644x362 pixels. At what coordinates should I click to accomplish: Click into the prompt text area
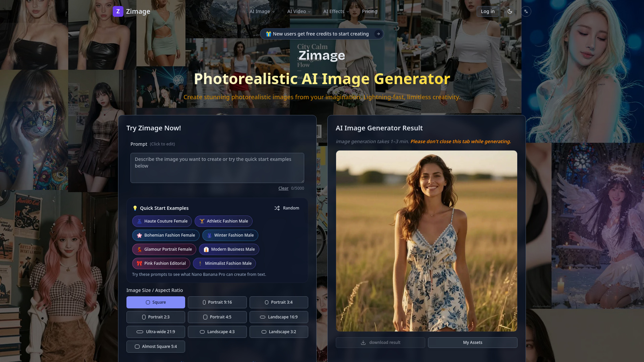click(217, 168)
